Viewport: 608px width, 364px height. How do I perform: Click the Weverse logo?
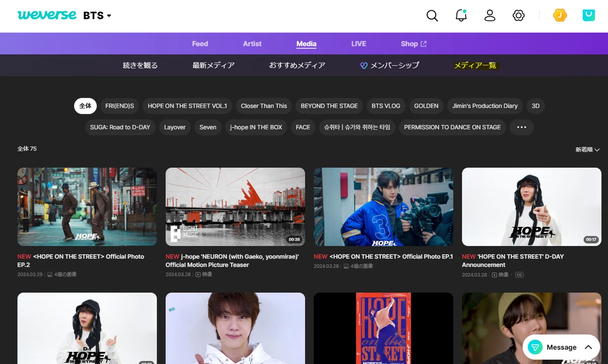(x=47, y=15)
